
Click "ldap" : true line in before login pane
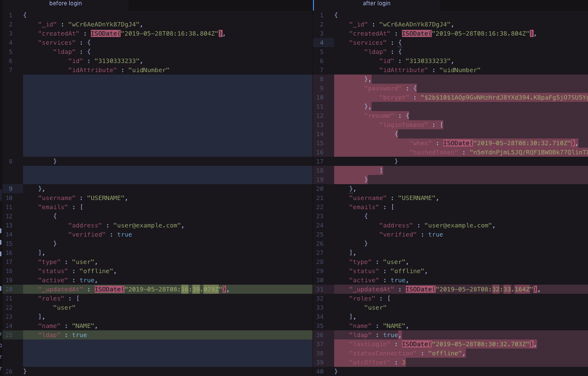tap(63, 335)
